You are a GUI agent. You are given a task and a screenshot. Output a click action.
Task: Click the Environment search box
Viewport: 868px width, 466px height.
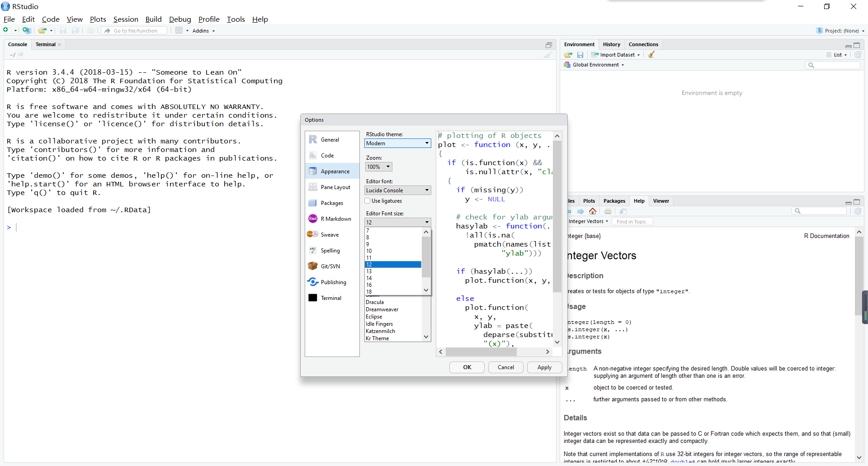(833, 65)
